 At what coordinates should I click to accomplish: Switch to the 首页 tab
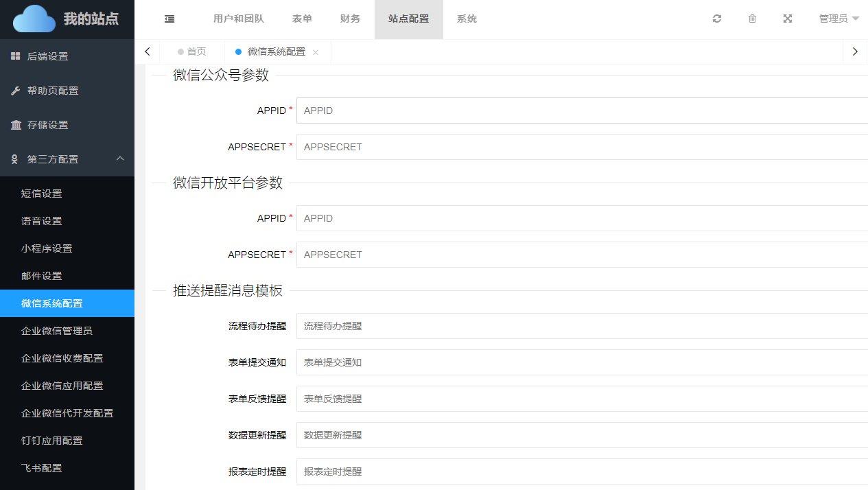click(192, 52)
